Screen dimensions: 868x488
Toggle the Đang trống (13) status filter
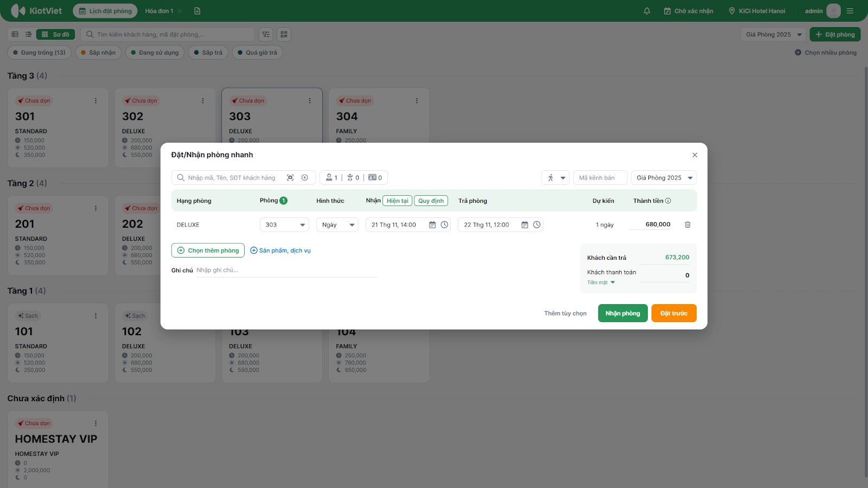tap(39, 53)
